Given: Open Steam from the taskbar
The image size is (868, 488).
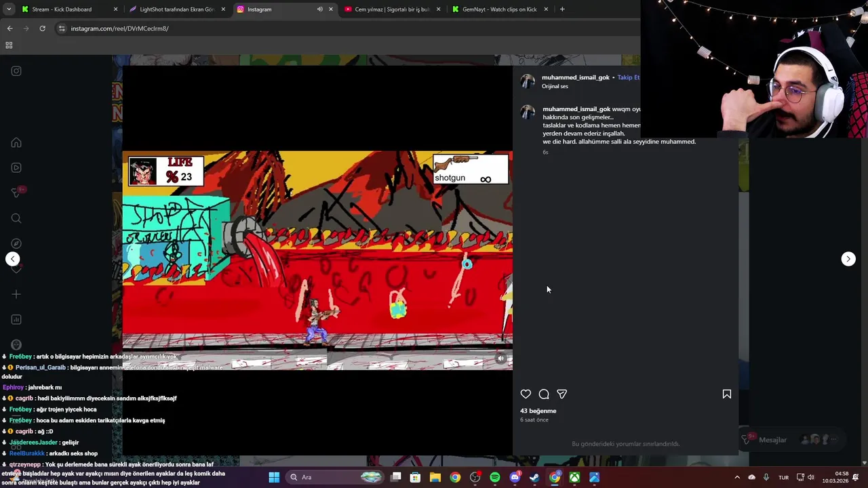Looking at the screenshot, I should pos(534,477).
